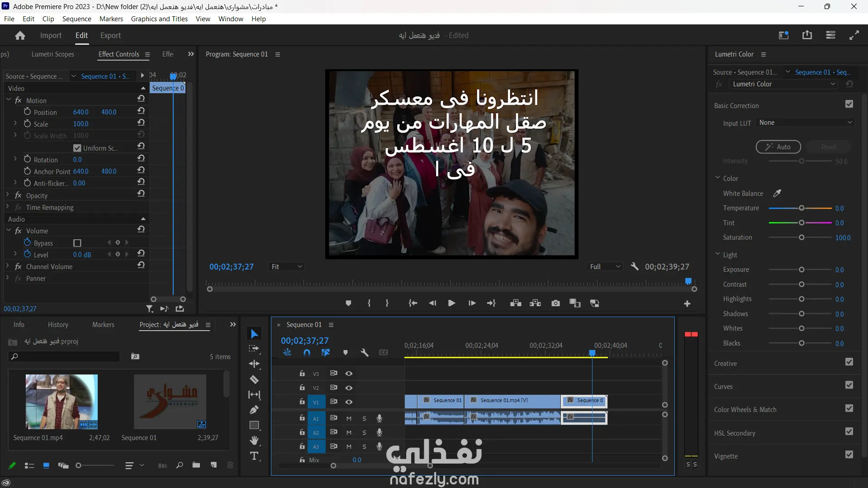Open the Fit zoom level dropdown
Viewport: 868px width, 488px height.
tap(286, 267)
